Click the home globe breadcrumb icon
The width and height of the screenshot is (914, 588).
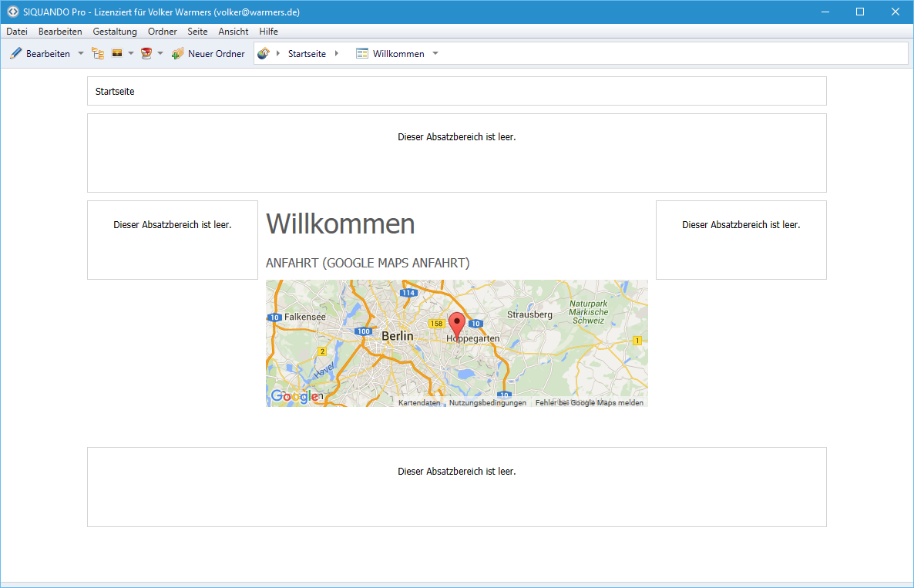coord(264,54)
